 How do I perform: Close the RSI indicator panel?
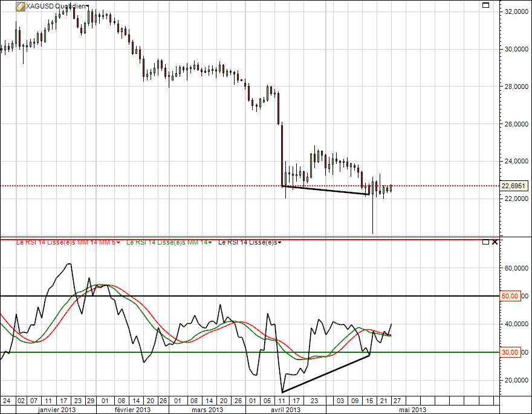coord(495,242)
